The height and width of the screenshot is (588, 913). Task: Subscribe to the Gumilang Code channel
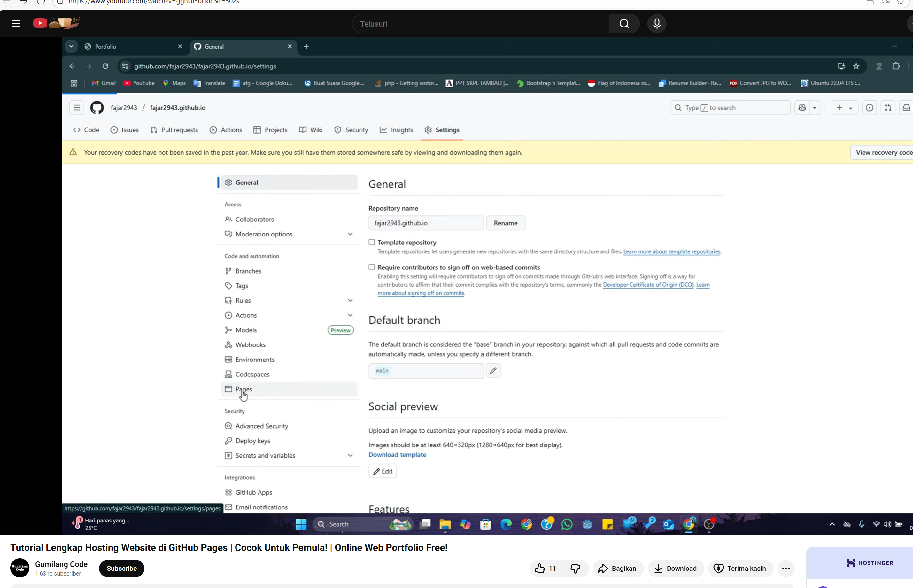coord(121,568)
